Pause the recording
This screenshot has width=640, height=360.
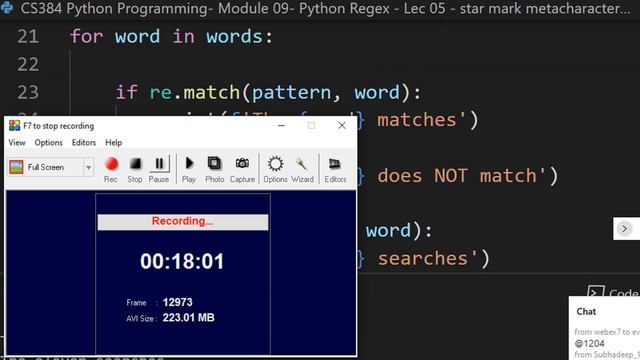159,169
